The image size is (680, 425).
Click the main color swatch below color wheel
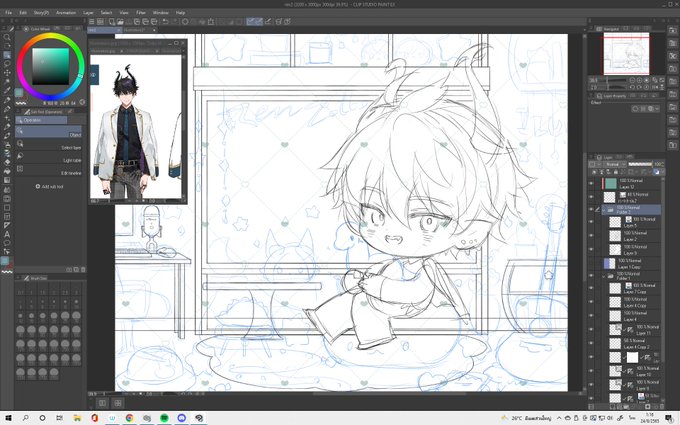[19, 92]
